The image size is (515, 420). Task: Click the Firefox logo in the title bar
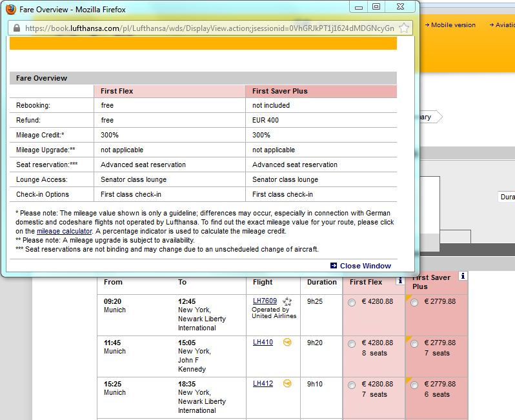(x=11, y=9)
